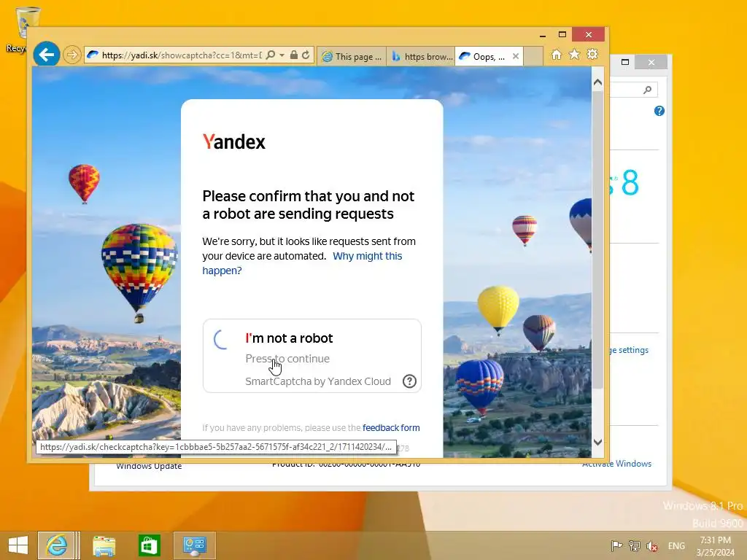Open the Tools gear menu
This screenshot has height=560, width=747.
pos(592,54)
